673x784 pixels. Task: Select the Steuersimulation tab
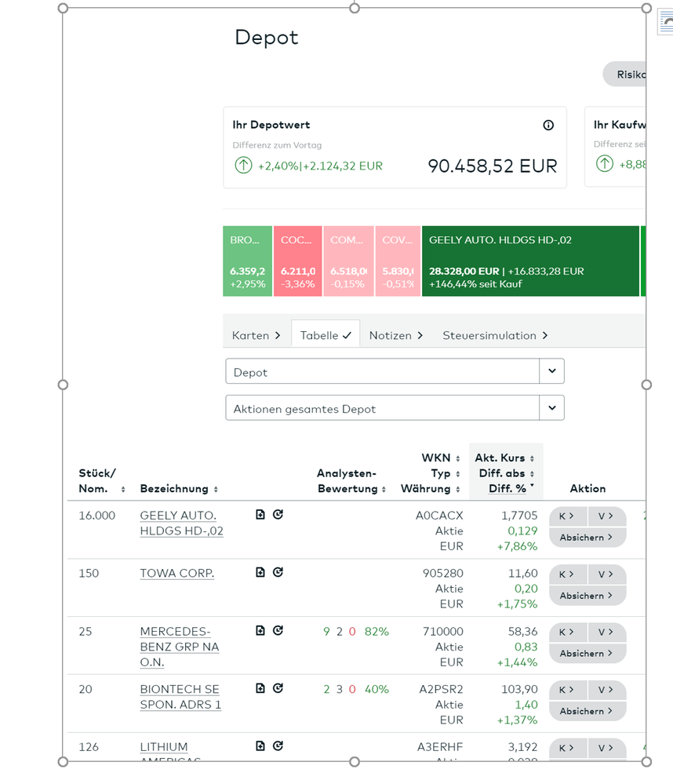pyautogui.click(x=495, y=335)
